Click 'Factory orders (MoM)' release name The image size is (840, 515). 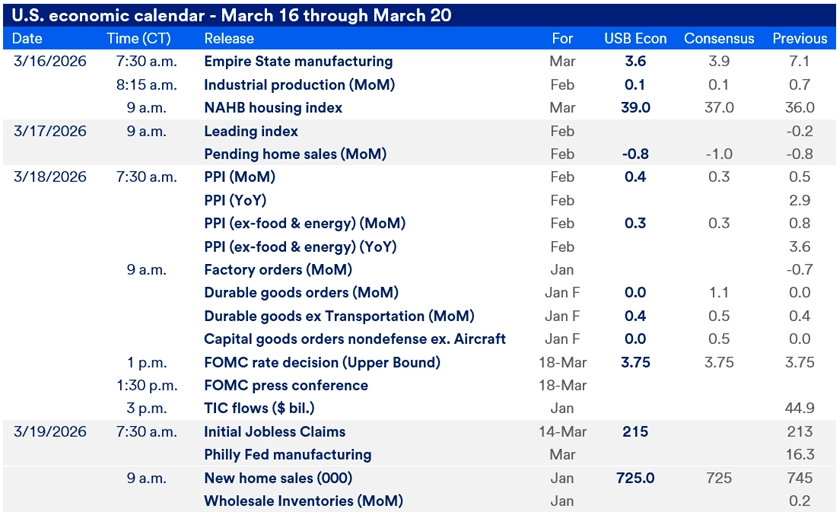278,270
